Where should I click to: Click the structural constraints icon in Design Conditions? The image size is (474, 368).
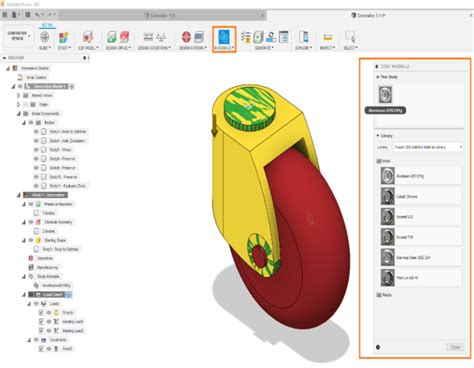[148, 37]
